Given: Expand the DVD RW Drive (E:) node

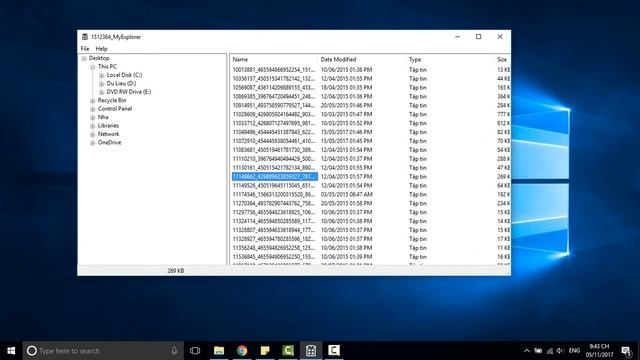Looking at the screenshot, I should (x=102, y=92).
